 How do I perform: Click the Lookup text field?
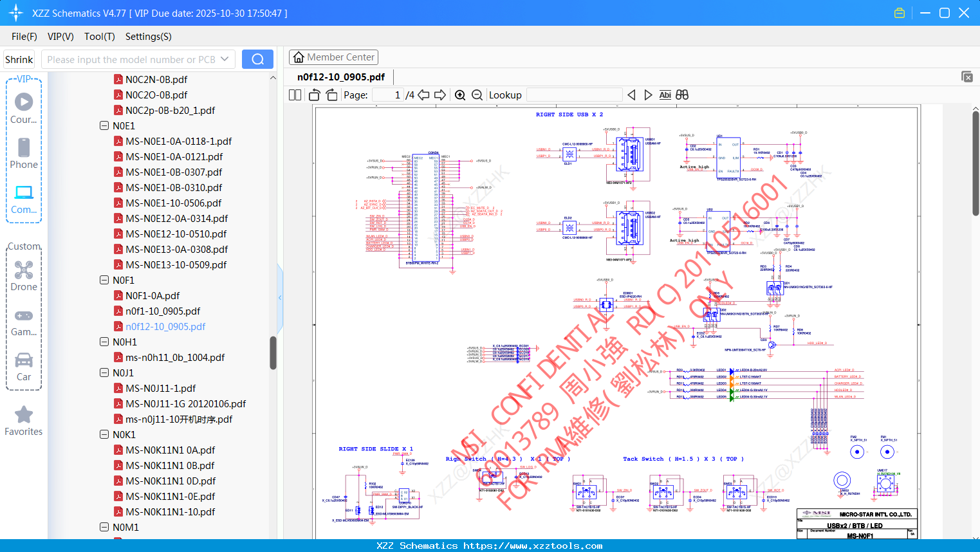coord(575,95)
